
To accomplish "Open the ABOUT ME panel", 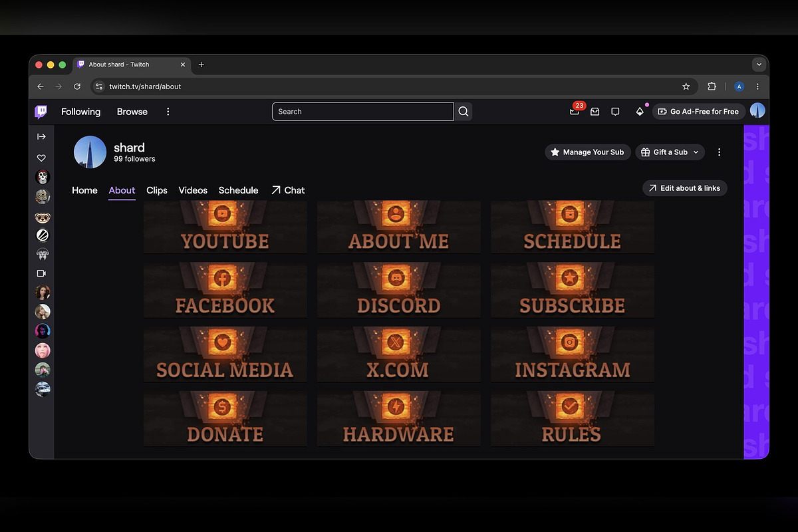I will click(399, 227).
